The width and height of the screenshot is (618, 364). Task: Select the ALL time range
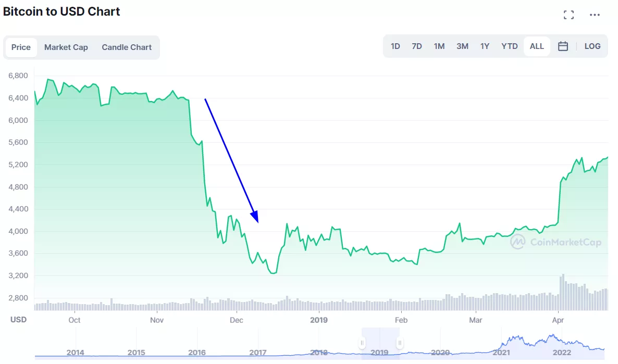tap(537, 46)
